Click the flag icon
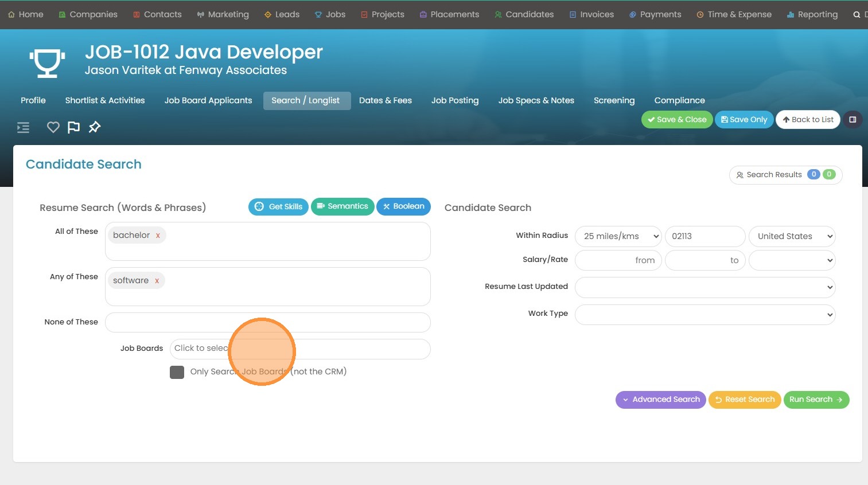Image resolution: width=868 pixels, height=485 pixels. (73, 127)
